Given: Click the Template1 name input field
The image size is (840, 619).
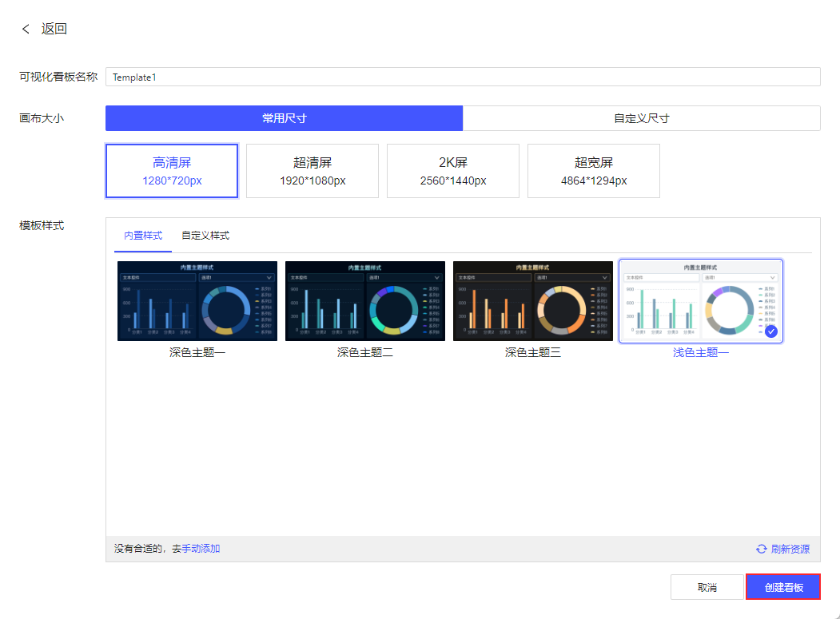Looking at the screenshot, I should pos(464,77).
